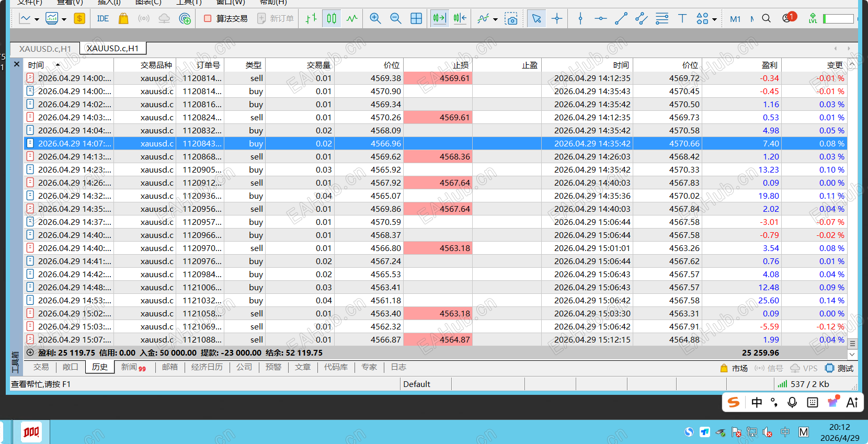This screenshot has height=444, width=868.
Task: Open the Signals broadcast icon
Action: click(144, 19)
